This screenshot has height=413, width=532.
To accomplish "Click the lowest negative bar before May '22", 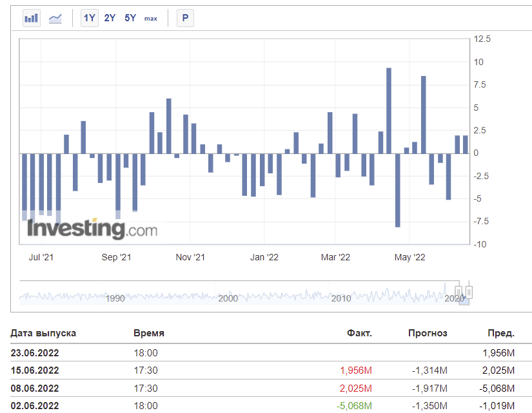I will click(398, 190).
